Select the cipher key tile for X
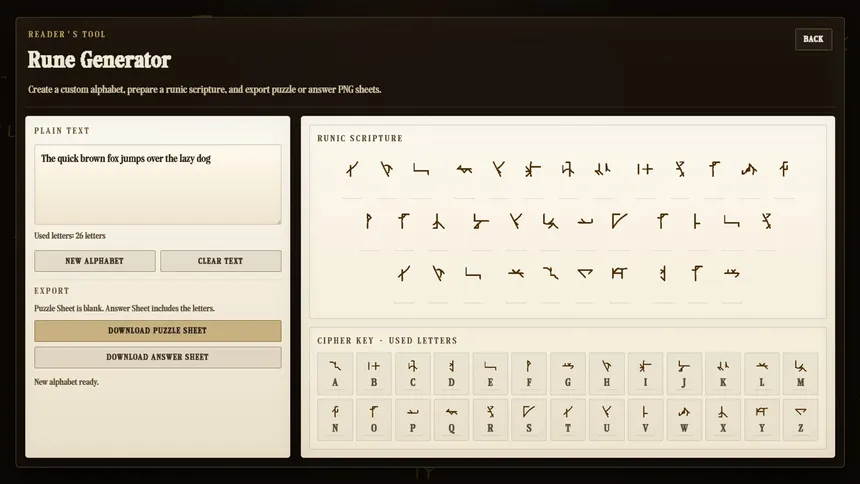 (723, 420)
